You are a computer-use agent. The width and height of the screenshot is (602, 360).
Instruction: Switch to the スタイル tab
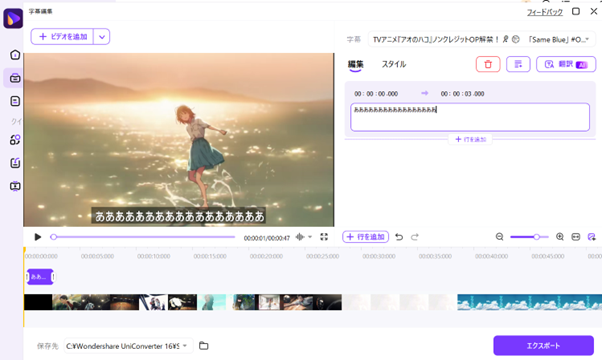click(x=394, y=64)
